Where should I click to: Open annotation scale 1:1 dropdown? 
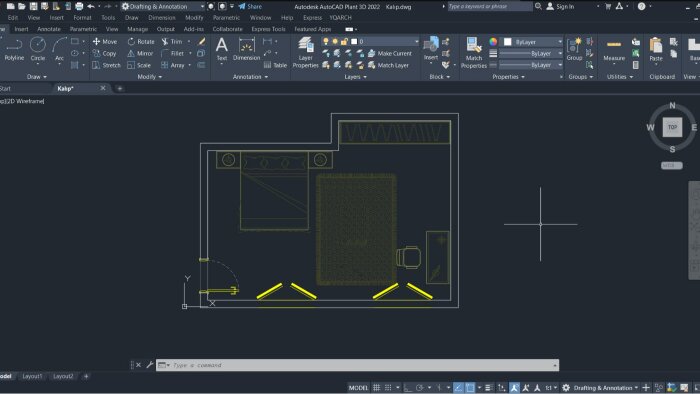pos(550,387)
